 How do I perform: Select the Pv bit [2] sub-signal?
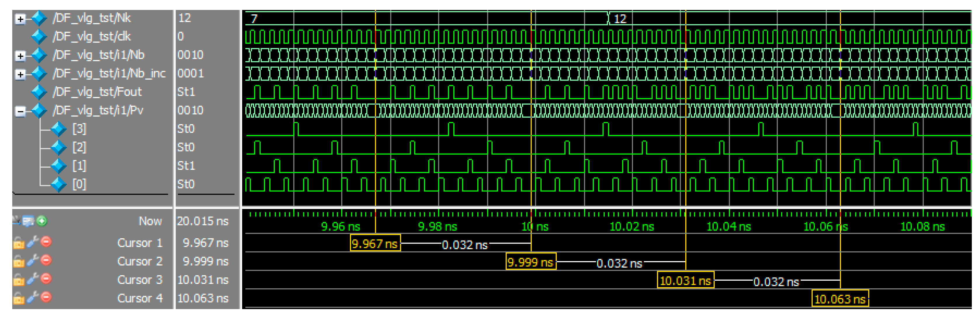point(79,147)
